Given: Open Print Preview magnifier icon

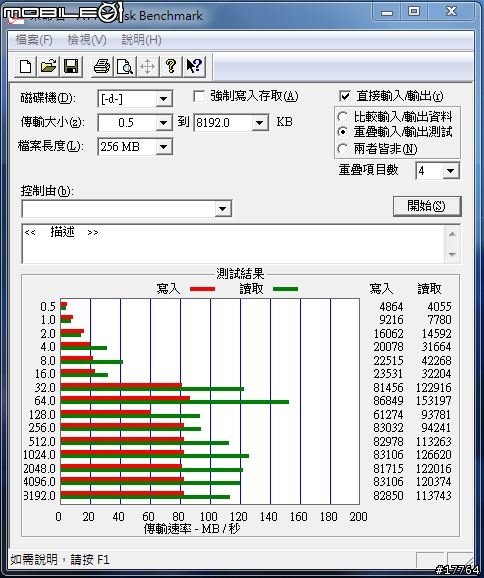Looking at the screenshot, I should (x=125, y=67).
